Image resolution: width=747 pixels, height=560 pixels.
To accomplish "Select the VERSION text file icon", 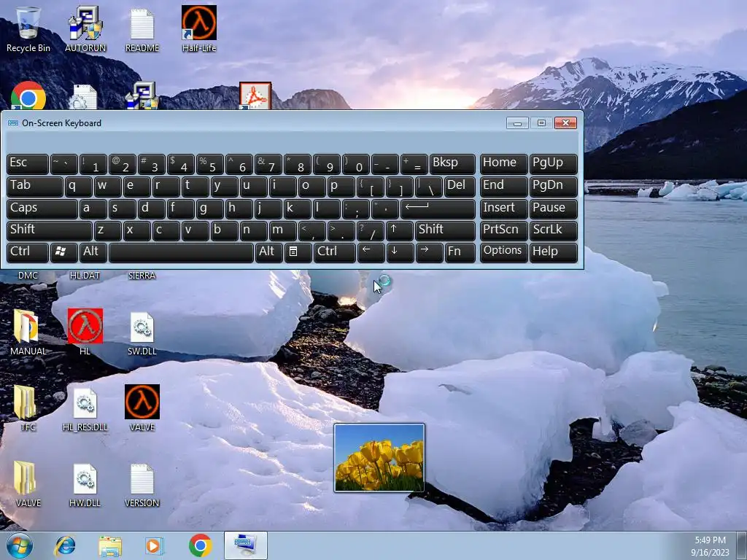I will click(x=142, y=484).
